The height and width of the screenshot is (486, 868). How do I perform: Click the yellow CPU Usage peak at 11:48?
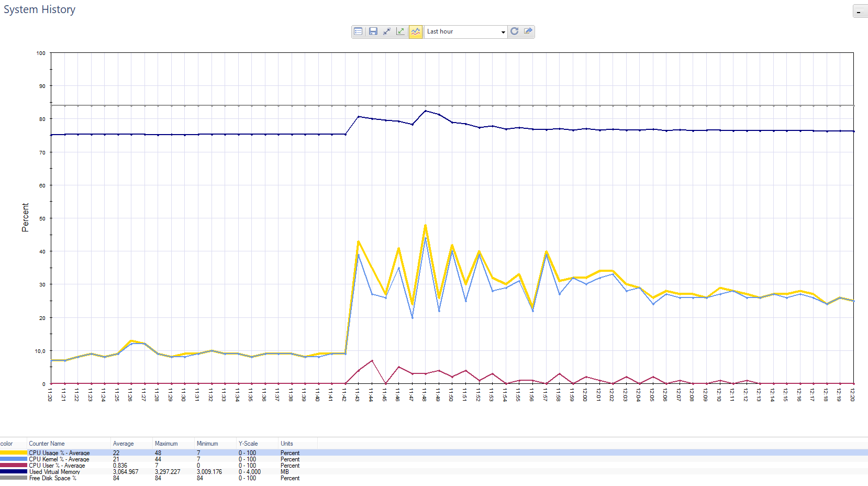click(425, 225)
